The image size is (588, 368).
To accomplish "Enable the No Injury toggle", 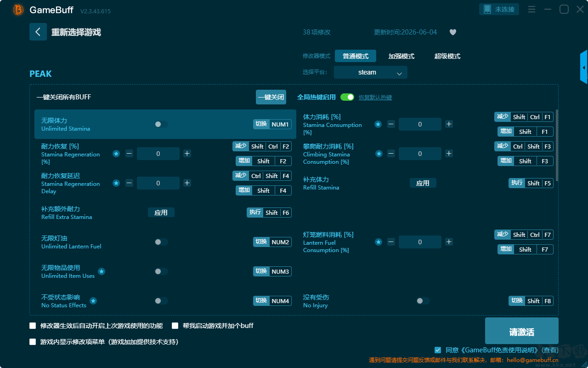I will click(x=423, y=301).
